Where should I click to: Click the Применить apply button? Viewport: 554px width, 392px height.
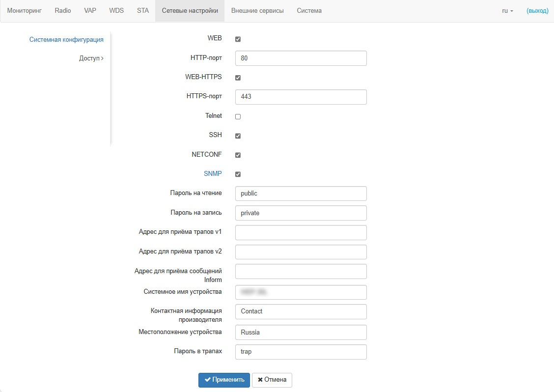[224, 380]
